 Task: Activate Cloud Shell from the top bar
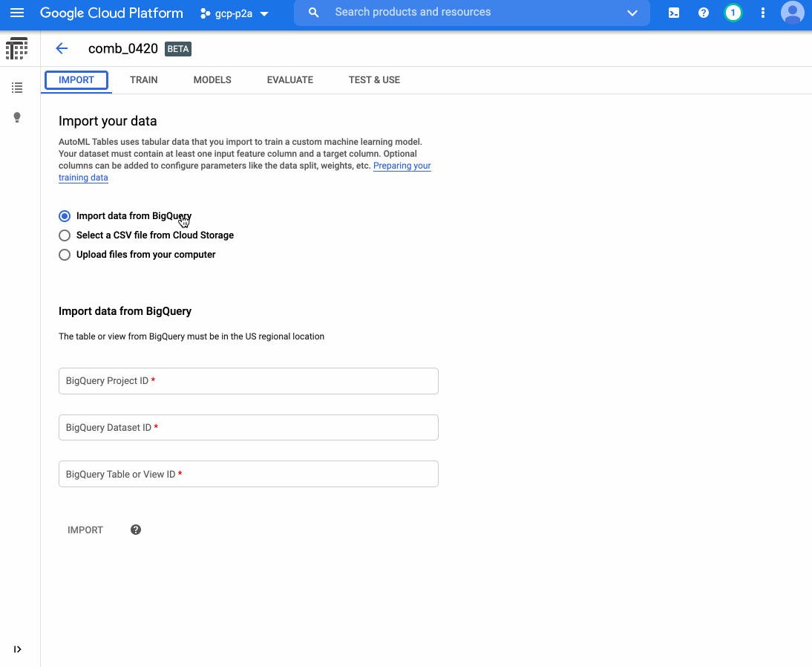[673, 13]
